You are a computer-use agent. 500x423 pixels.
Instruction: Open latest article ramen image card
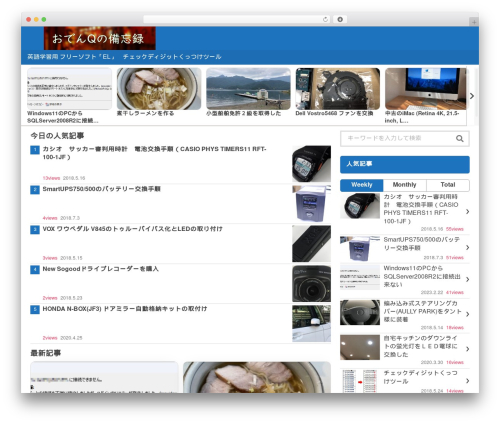(257, 377)
